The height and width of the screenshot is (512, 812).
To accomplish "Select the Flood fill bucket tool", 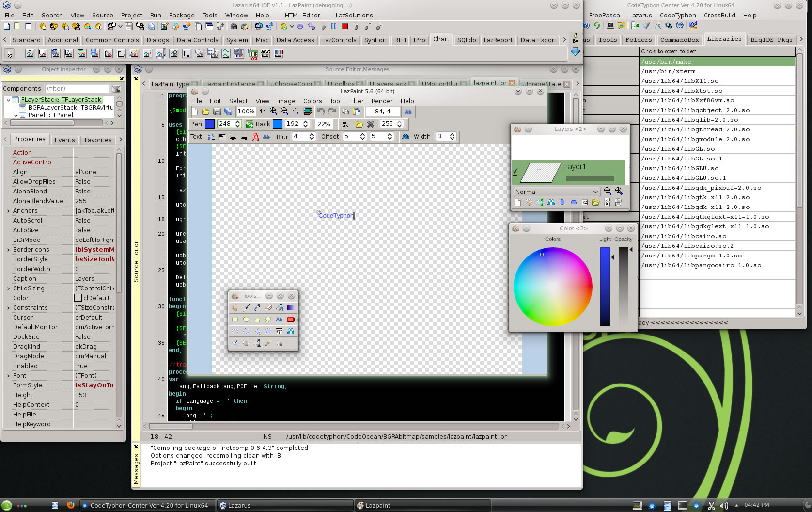I will 280,308.
